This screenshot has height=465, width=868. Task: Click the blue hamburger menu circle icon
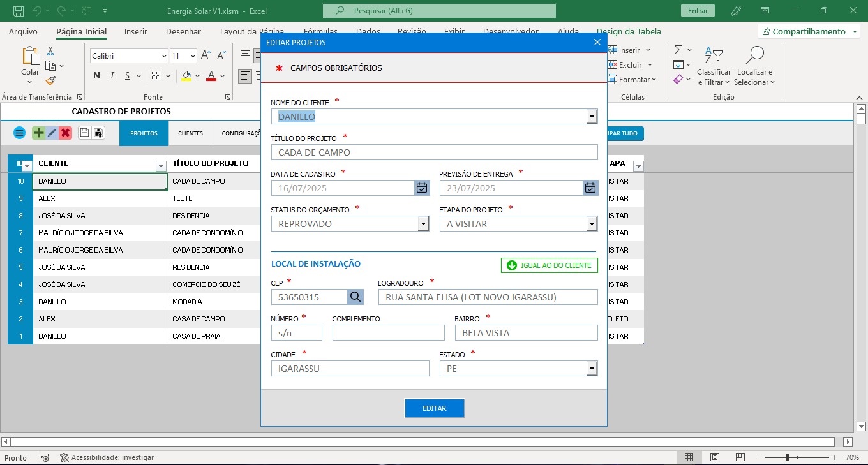(x=20, y=133)
